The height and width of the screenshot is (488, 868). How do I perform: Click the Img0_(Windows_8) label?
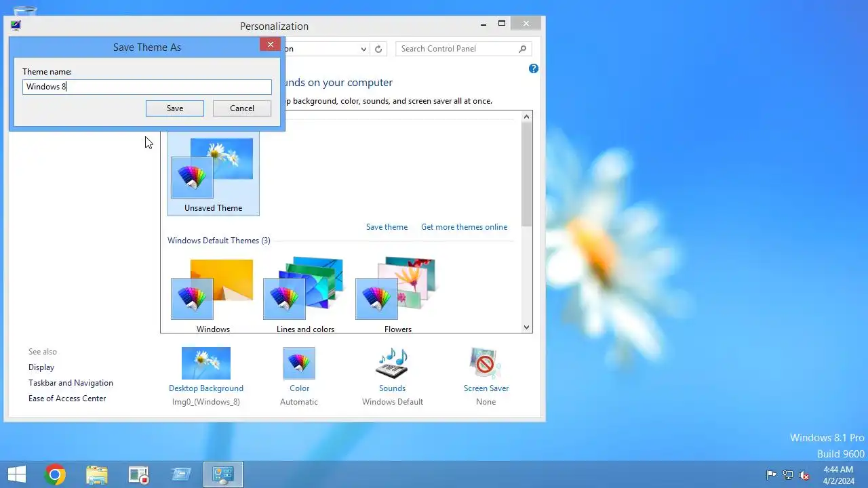206,402
